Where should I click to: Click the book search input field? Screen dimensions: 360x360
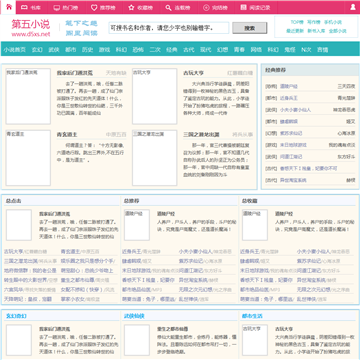[x=169, y=28]
